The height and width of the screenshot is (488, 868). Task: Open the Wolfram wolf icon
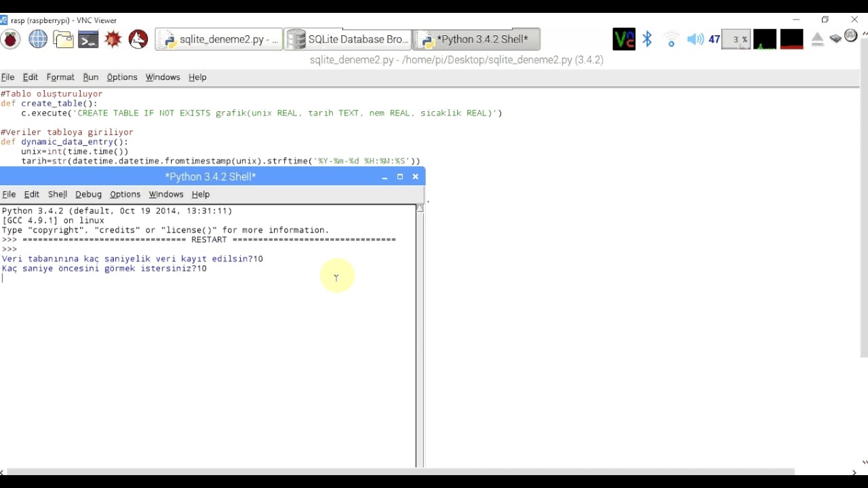point(138,39)
